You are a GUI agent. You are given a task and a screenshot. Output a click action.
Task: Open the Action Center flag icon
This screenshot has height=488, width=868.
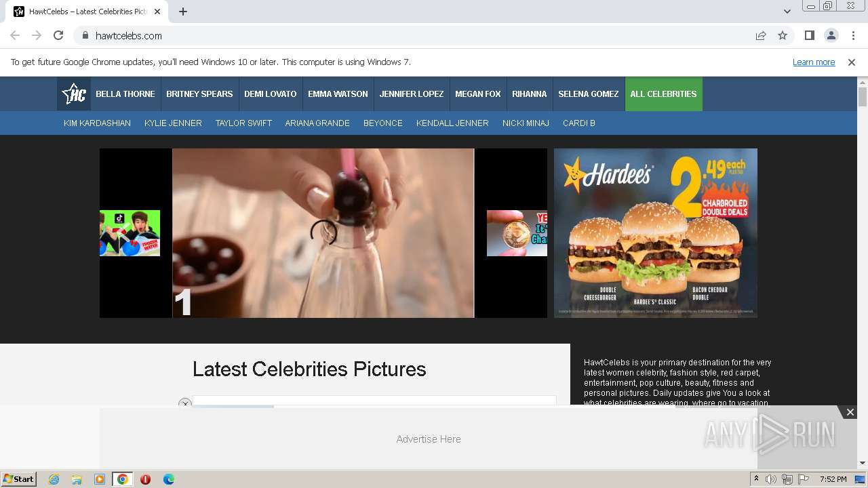click(804, 479)
